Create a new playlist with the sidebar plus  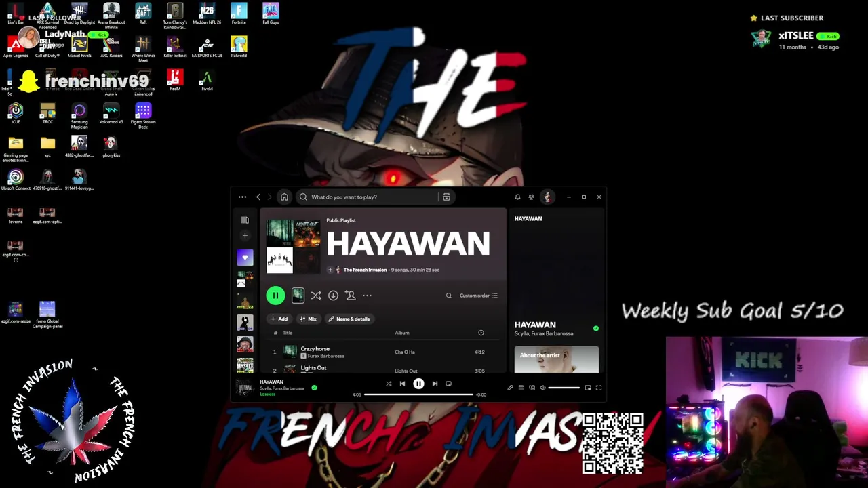pyautogui.click(x=245, y=236)
